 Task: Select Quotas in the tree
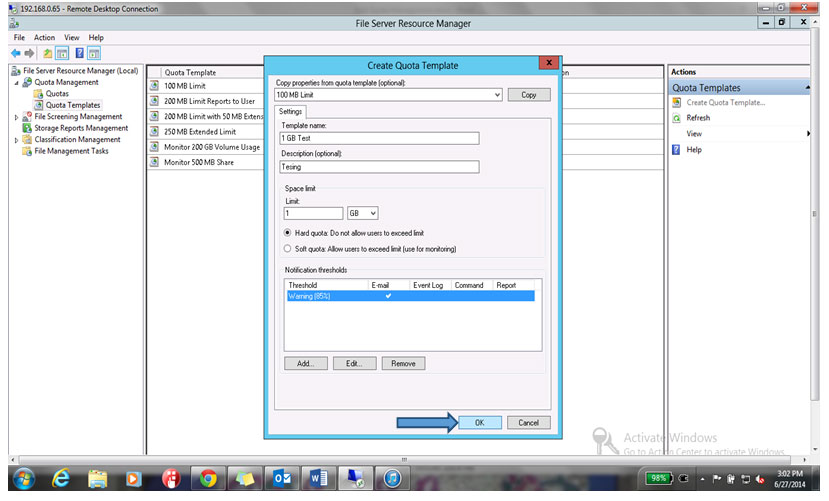tap(57, 94)
